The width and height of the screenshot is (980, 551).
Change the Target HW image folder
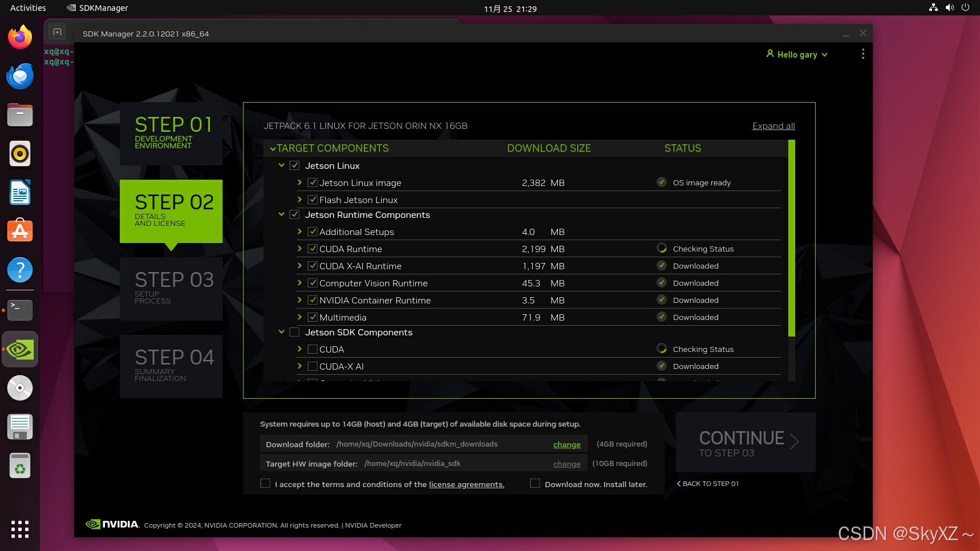[x=566, y=464]
